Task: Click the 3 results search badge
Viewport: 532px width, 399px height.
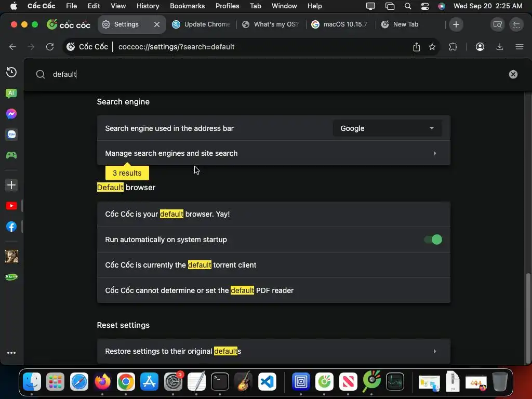Action: (127, 173)
